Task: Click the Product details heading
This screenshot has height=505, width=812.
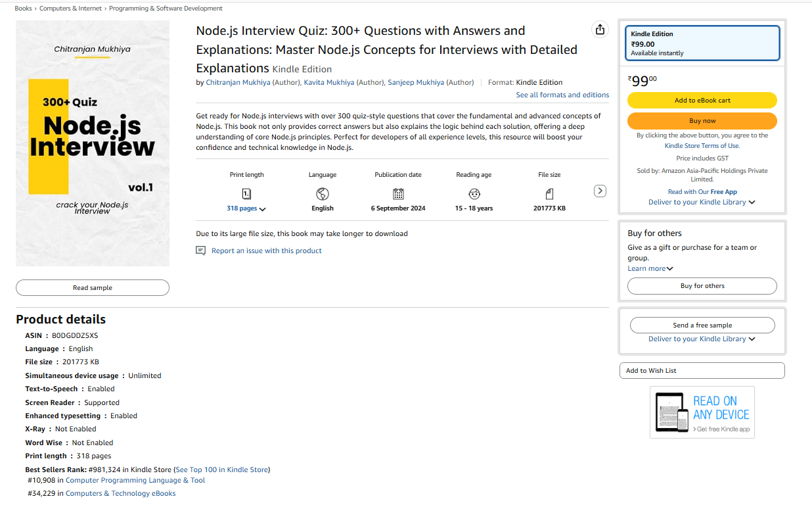Action: click(x=60, y=320)
